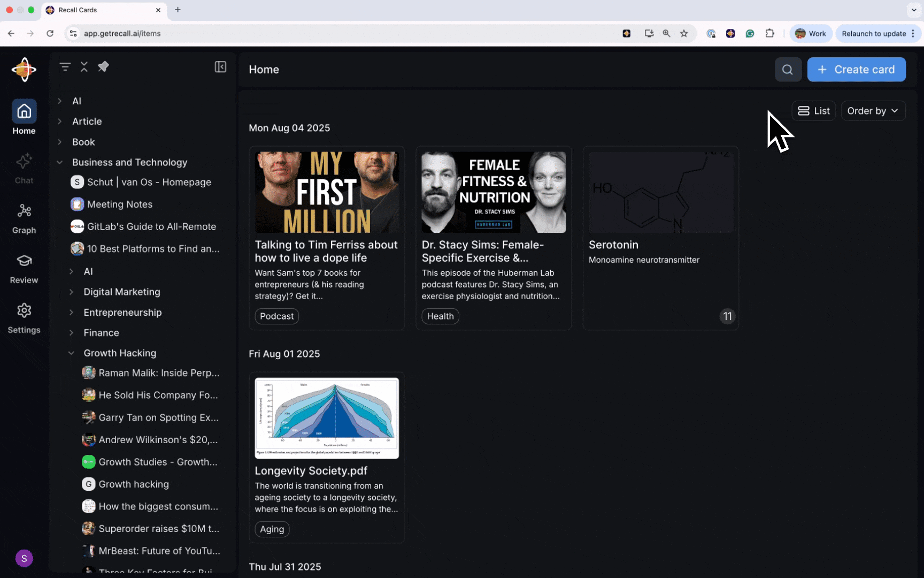Click Relaunch to update button
Image resolution: width=924 pixels, height=578 pixels.
(879, 33)
